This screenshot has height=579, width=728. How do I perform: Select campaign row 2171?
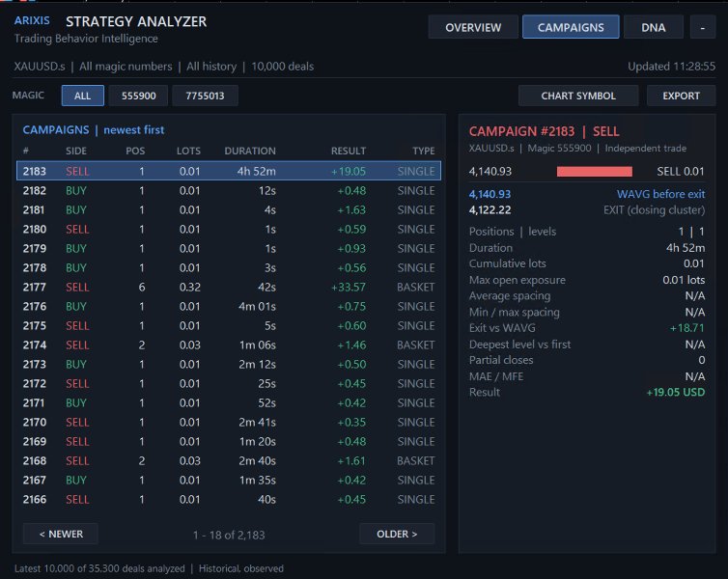pos(229,402)
